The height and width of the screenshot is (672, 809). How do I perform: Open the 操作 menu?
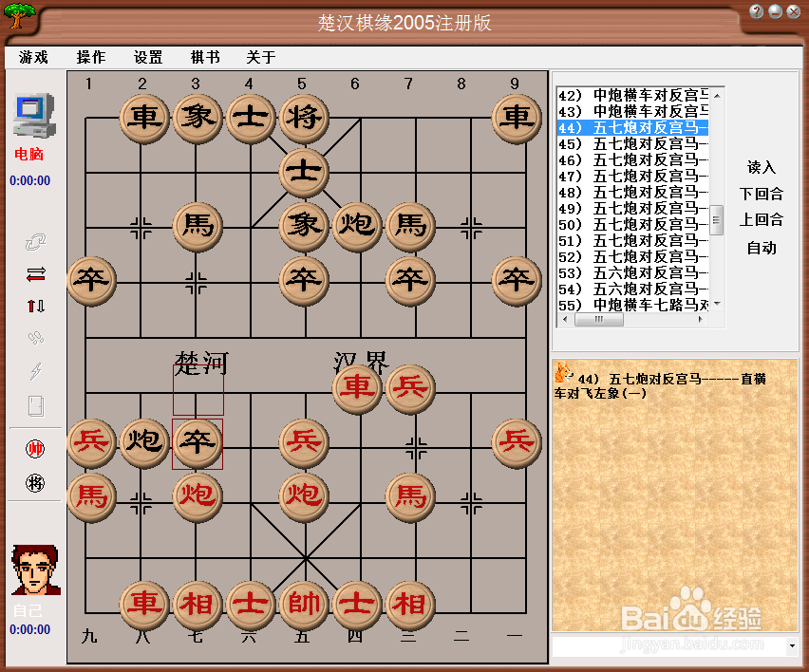[89, 57]
